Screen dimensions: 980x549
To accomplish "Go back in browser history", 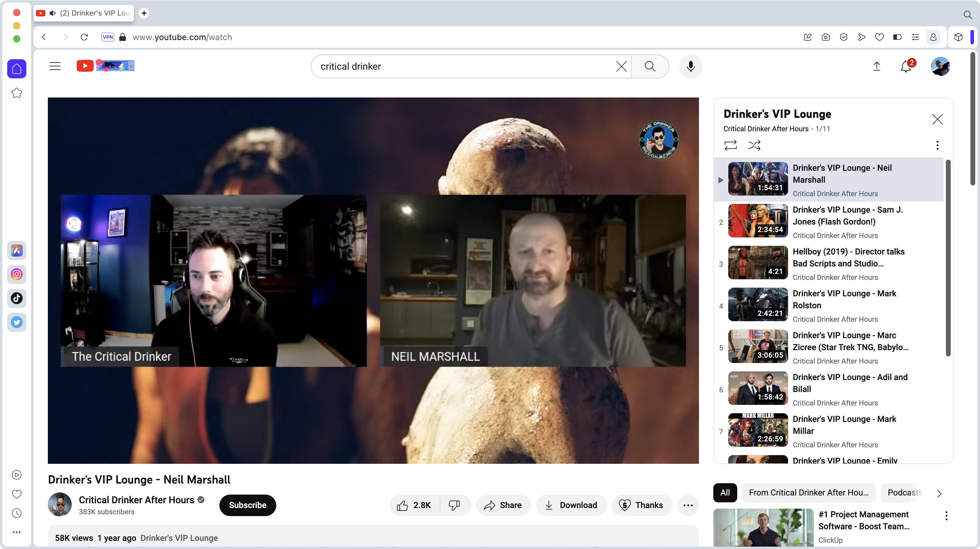I will [44, 37].
